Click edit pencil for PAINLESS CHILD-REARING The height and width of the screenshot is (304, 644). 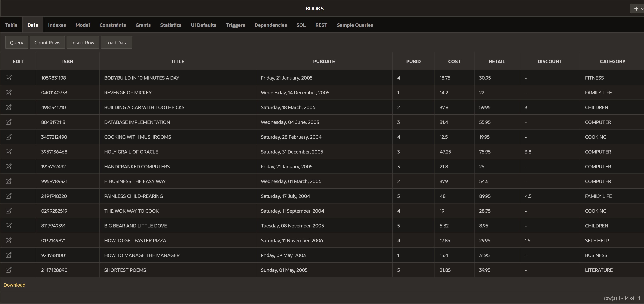[x=9, y=196]
